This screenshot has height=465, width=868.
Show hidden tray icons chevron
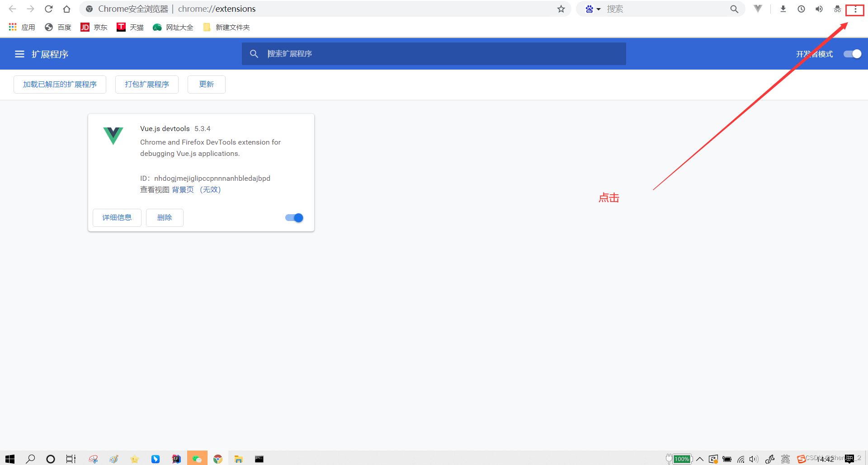[700, 459]
